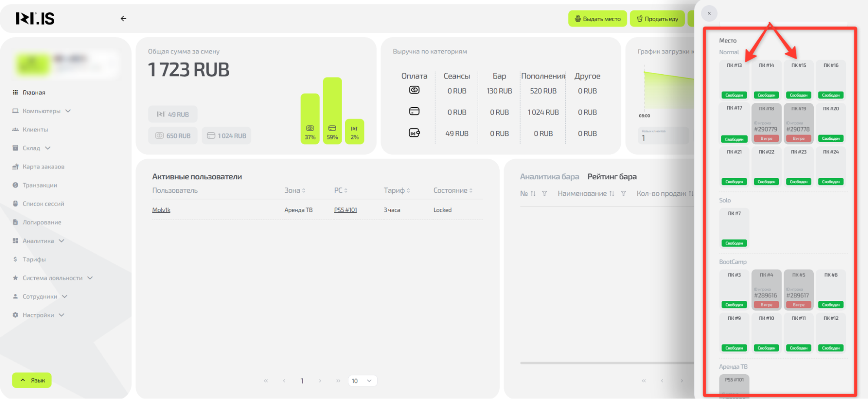Expand the Система лояльности submenu
Screen dimensions: 868x399
point(90,278)
